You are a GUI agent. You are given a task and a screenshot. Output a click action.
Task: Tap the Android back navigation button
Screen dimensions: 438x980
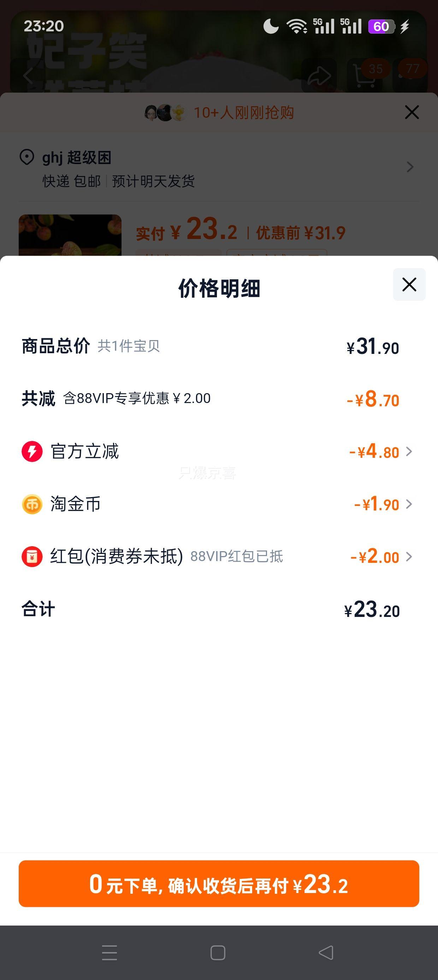pos(326,952)
